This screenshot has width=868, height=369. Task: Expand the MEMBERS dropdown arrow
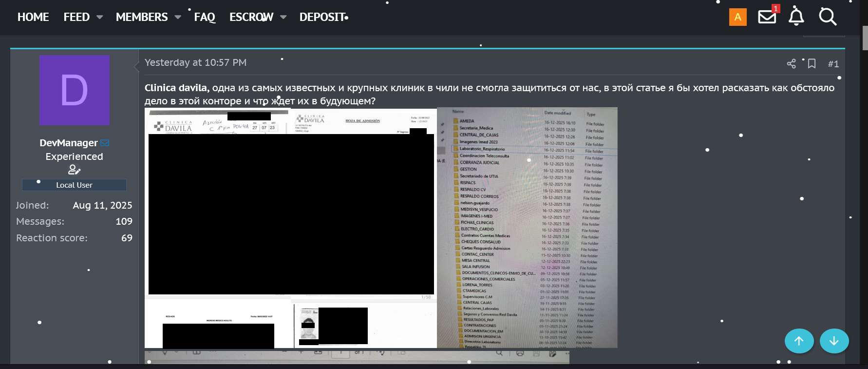click(x=178, y=17)
